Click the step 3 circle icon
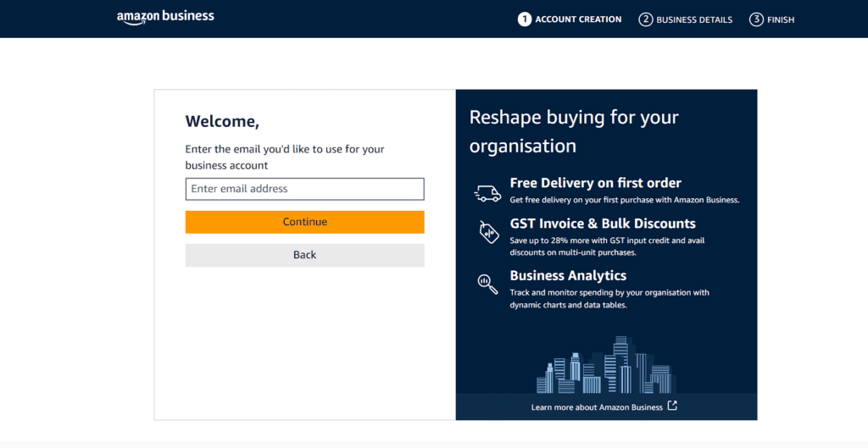This screenshot has height=448, width=868. (x=756, y=19)
